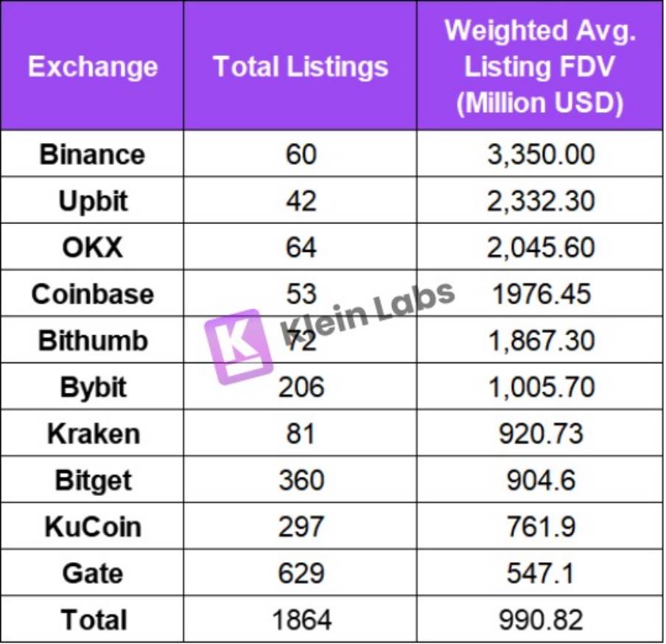
Task: Click the Bithumb exchange cell
Action: (x=93, y=340)
